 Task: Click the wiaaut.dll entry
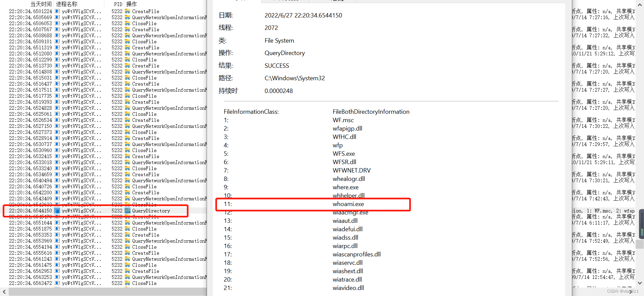345,221
